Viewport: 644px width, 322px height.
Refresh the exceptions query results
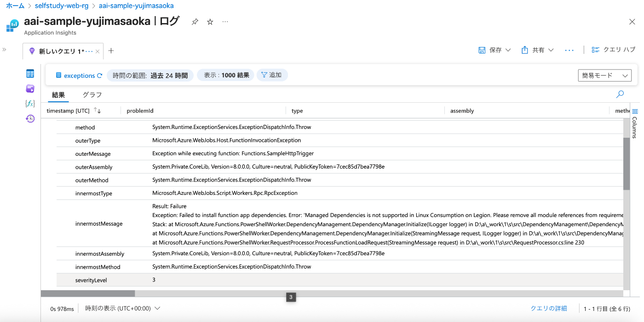coord(99,76)
